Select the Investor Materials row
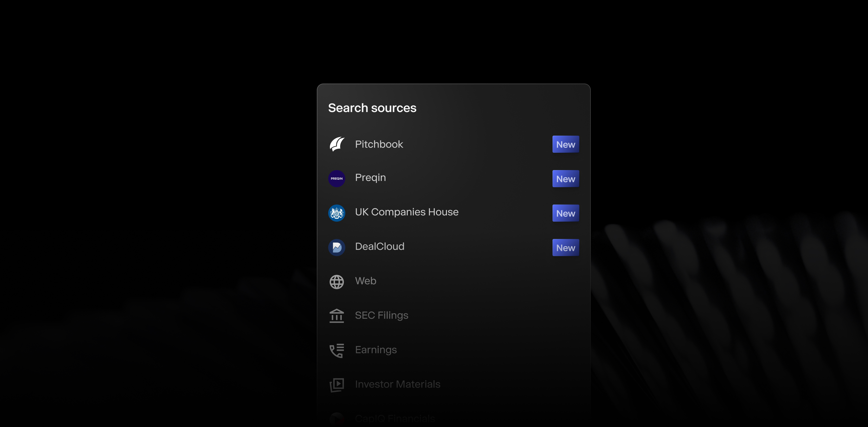 (x=397, y=384)
